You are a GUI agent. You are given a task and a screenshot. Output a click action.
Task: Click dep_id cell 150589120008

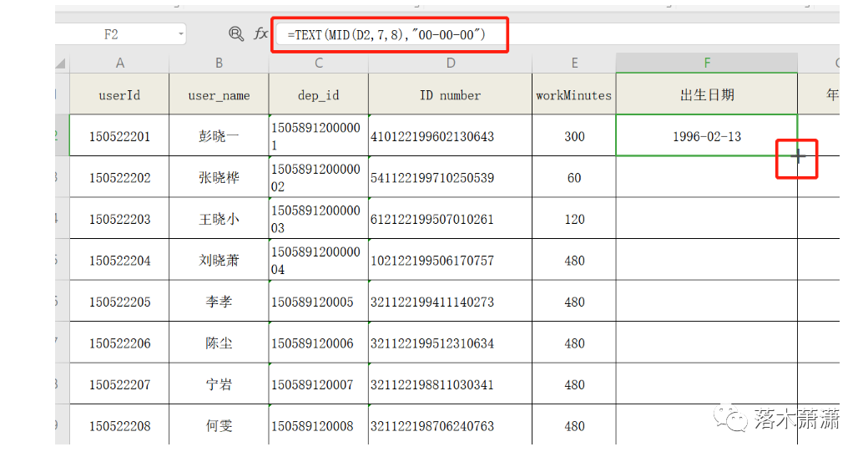pos(318,425)
